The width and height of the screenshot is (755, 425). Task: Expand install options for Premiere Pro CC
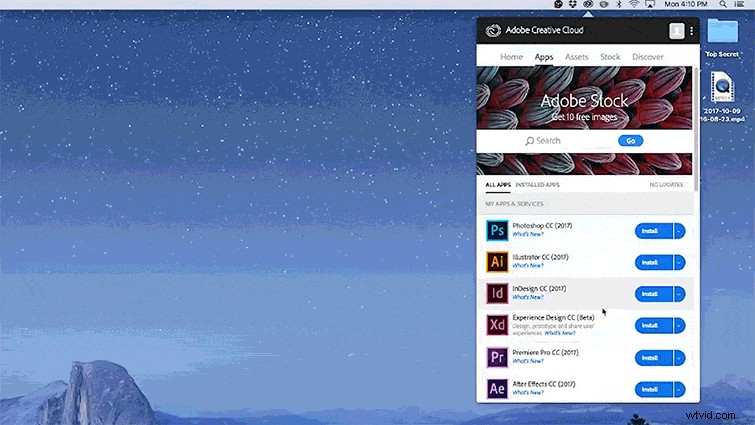679,358
